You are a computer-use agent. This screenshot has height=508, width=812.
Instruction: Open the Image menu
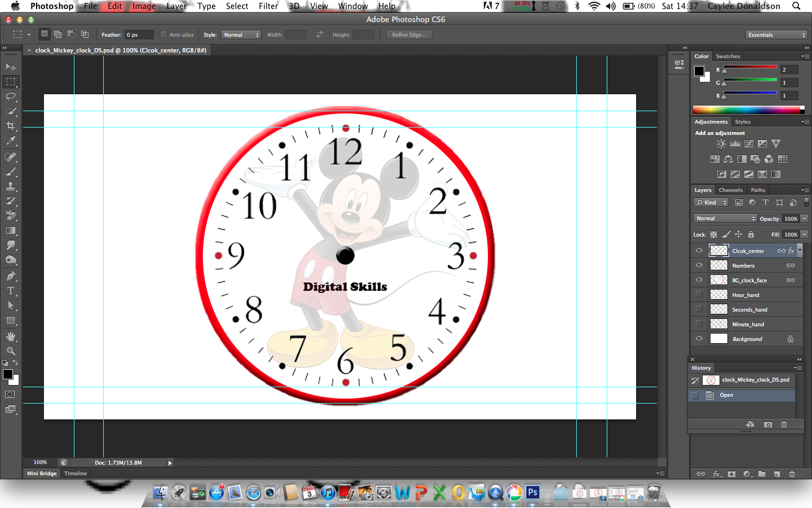click(144, 6)
